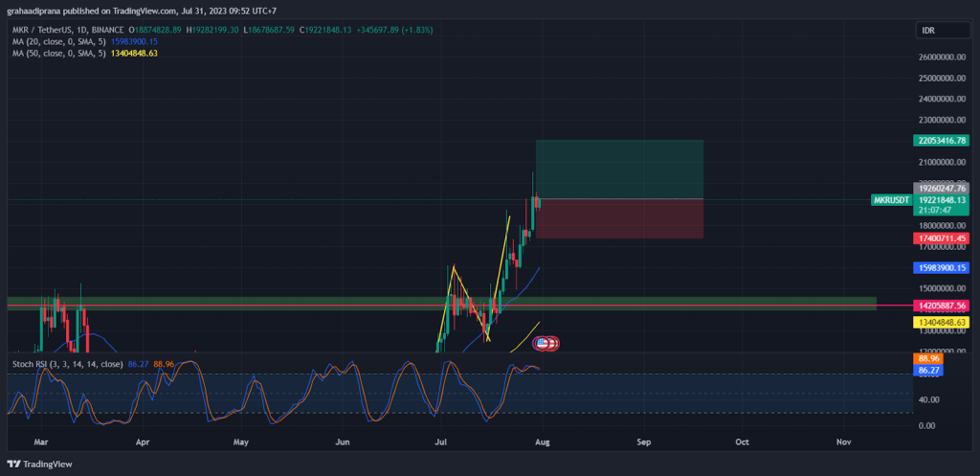Screen dimensions: 980x476
Task: Click MA 50 value 13404848.63 in legend
Action: click(x=134, y=54)
